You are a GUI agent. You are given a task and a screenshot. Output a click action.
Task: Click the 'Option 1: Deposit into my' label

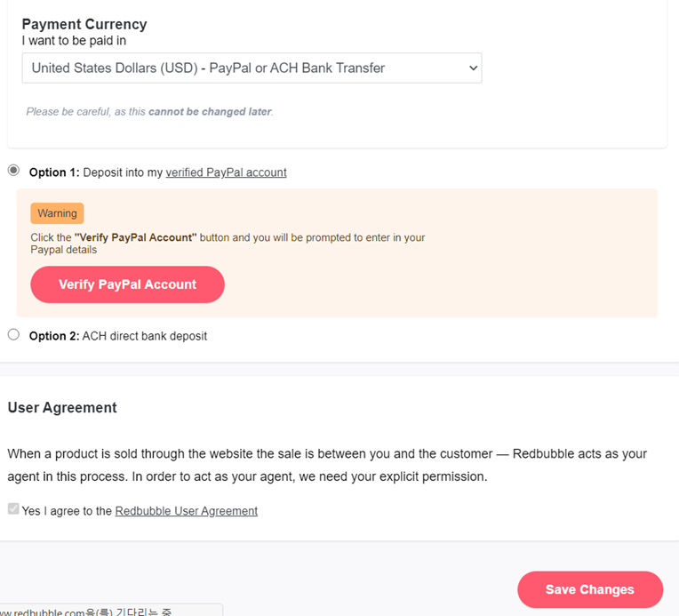[x=96, y=172]
